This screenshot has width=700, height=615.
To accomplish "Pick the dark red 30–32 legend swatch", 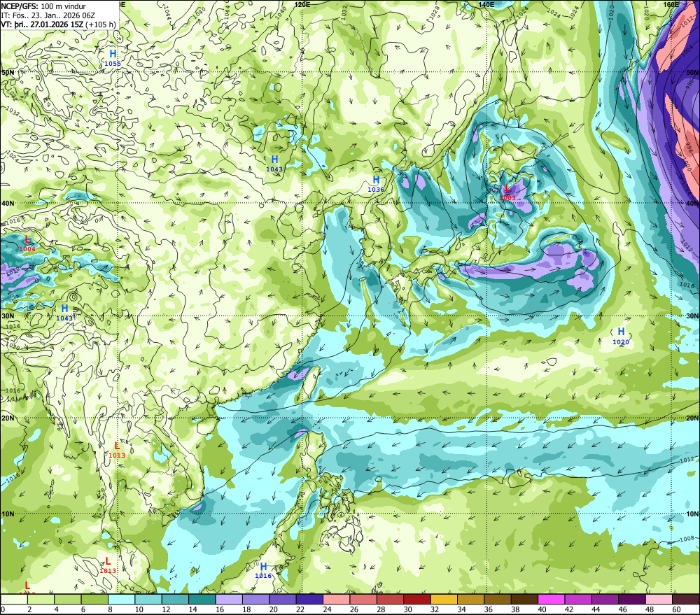I will pos(417,599).
